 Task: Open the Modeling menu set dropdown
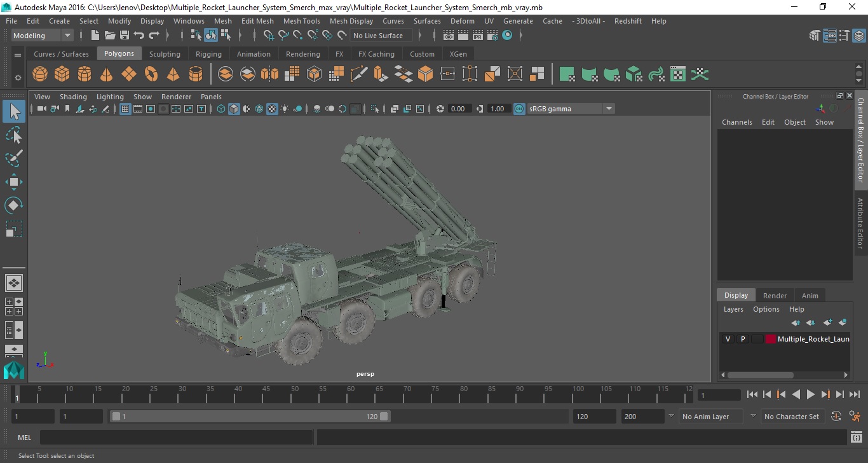(43, 36)
